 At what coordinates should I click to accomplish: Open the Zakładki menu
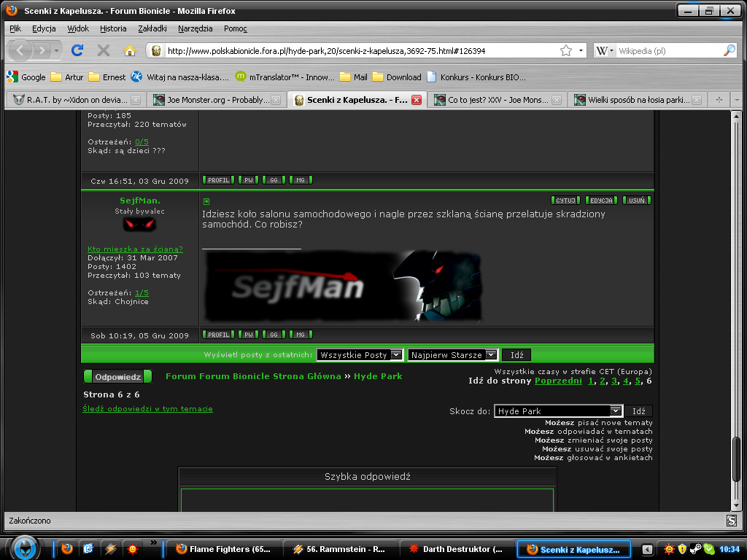(x=152, y=28)
